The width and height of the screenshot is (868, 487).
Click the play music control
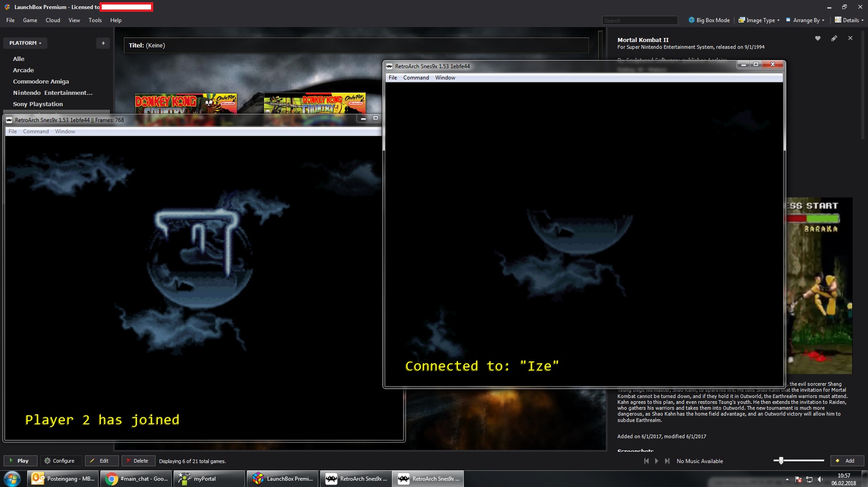coord(656,461)
